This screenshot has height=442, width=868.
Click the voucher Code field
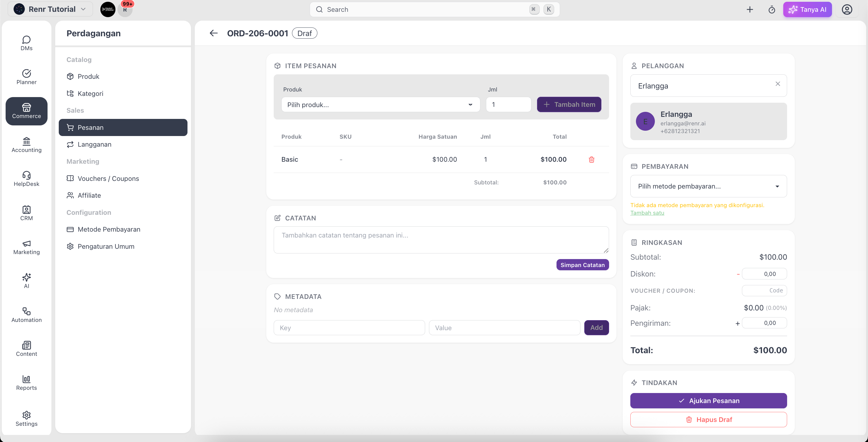tap(764, 291)
